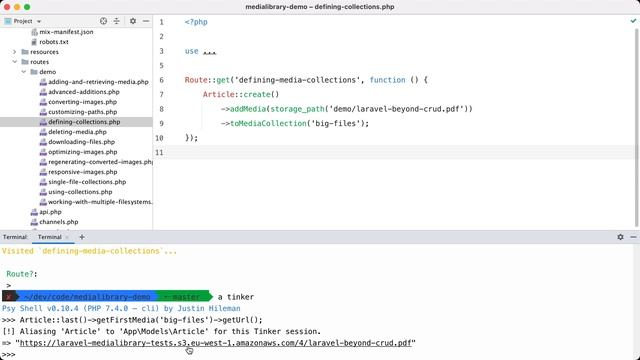Select the resources folder icon

coord(25,52)
